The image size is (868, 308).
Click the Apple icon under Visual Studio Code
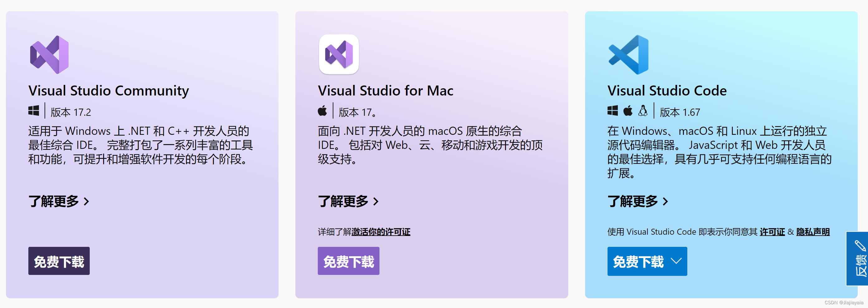(x=628, y=110)
